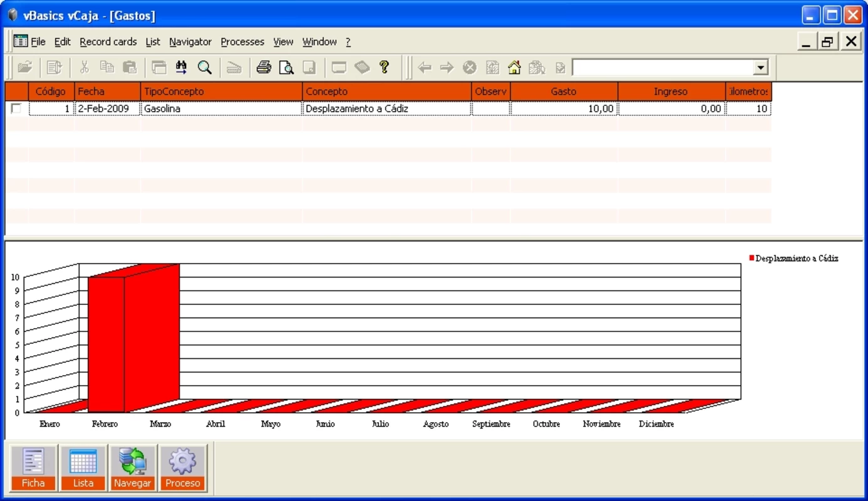Sort by the Fecha column header

point(108,91)
